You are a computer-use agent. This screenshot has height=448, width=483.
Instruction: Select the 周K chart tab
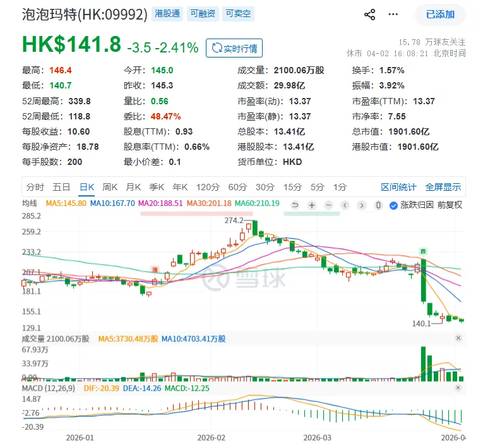[x=110, y=187]
